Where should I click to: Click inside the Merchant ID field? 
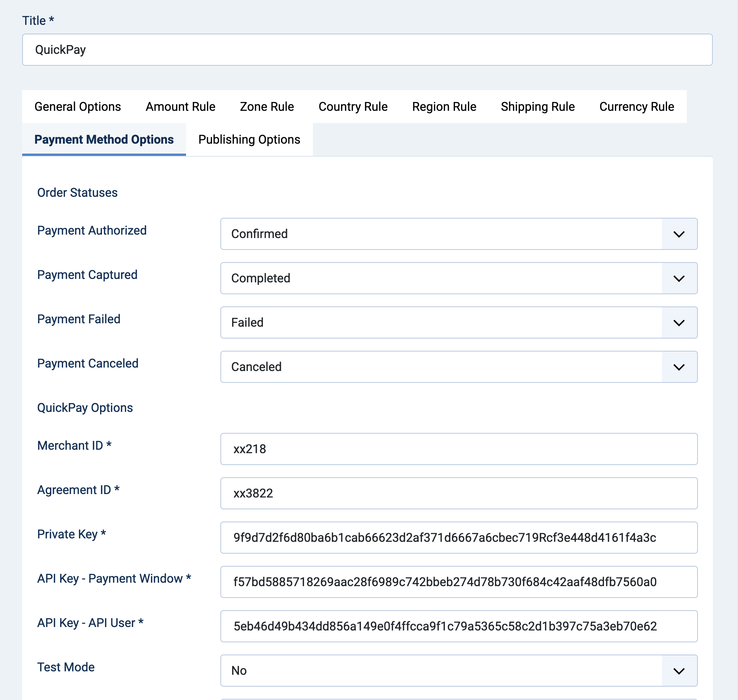(x=458, y=449)
